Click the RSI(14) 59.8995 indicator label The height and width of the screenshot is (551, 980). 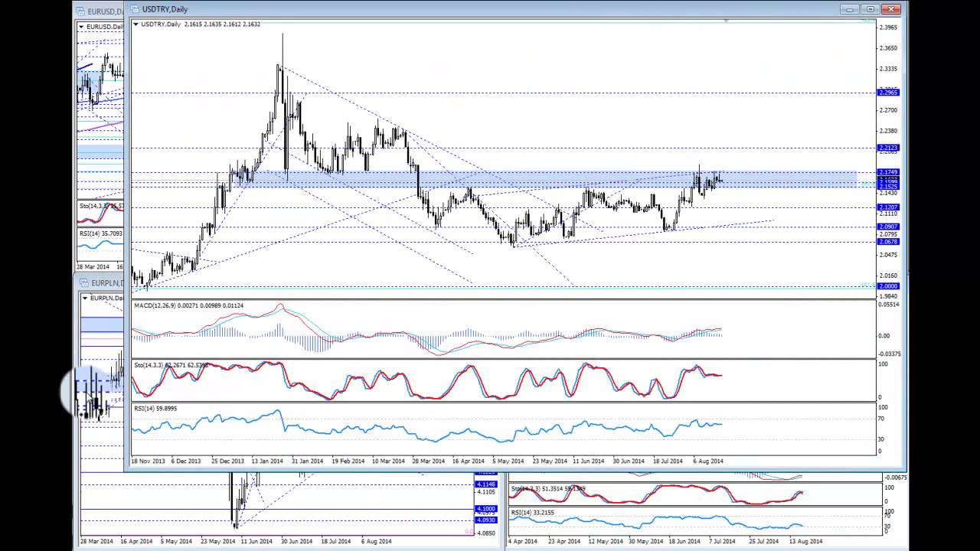pos(155,409)
